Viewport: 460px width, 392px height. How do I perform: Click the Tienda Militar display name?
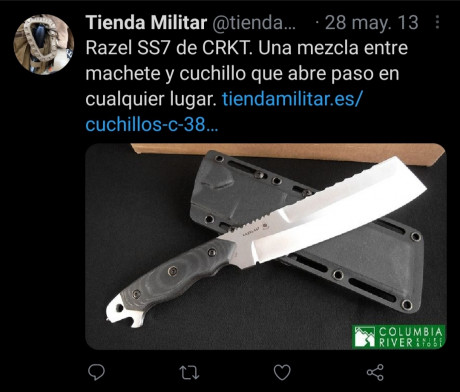tap(146, 23)
